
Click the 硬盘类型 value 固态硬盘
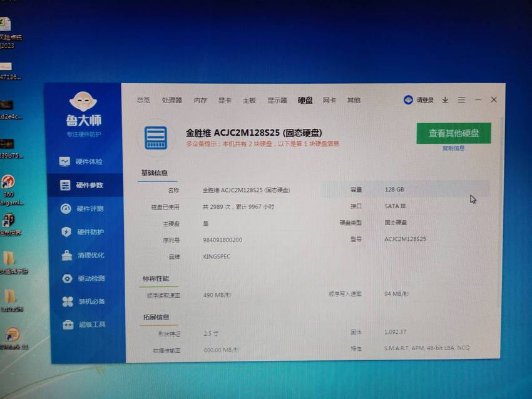[x=396, y=223]
